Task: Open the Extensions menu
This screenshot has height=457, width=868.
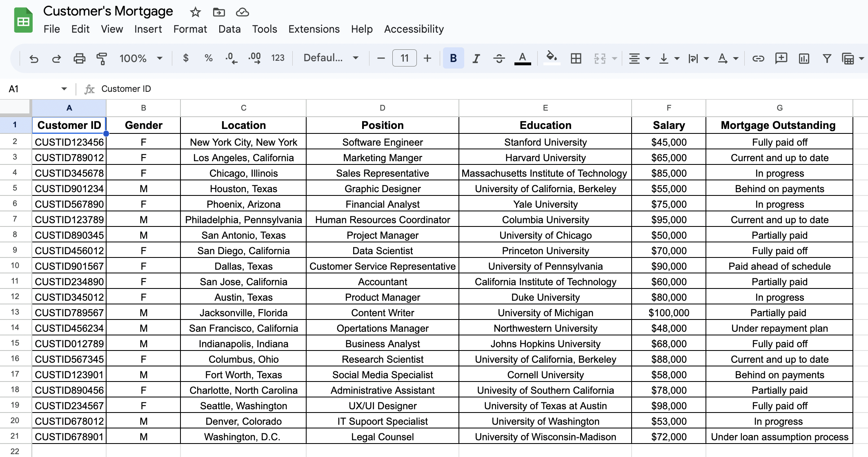Action: 314,29
